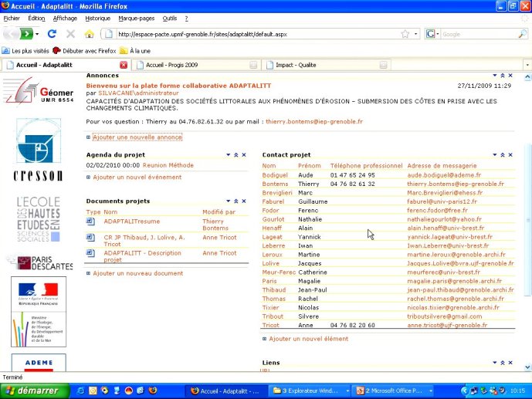Launch Firefox from the quick launch bar

[x=153, y=391]
